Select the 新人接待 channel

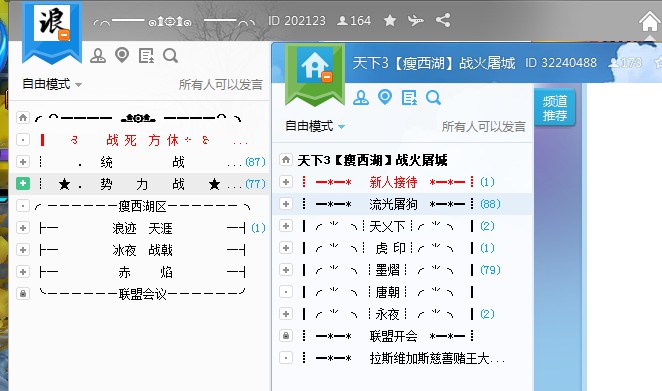(393, 182)
